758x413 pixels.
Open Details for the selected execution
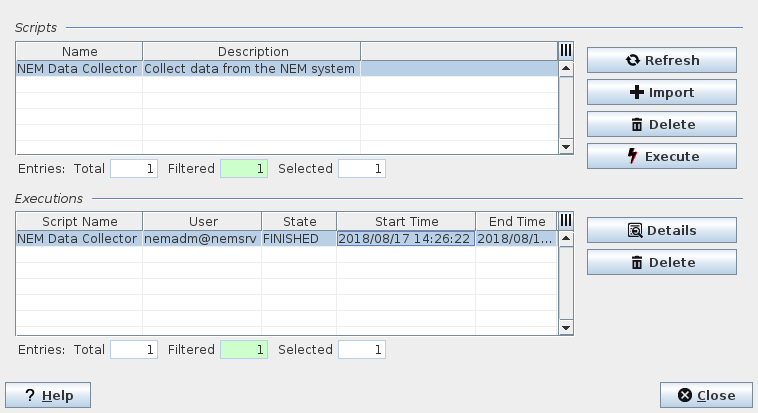coord(661,230)
